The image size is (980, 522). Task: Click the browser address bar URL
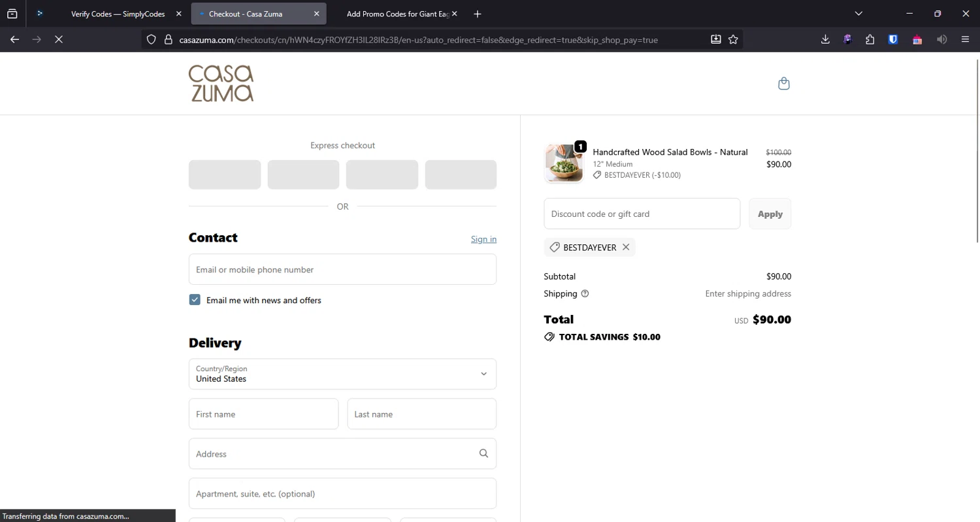click(418, 40)
